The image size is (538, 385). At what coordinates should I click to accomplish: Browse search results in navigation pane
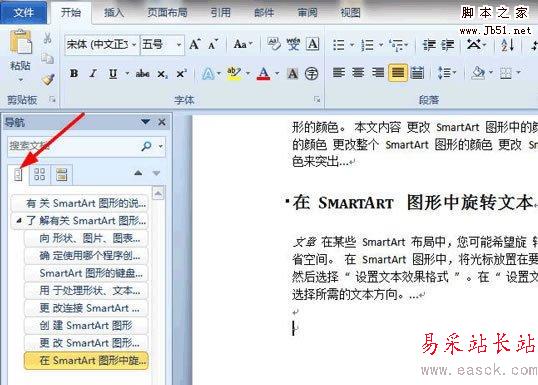coord(62,174)
